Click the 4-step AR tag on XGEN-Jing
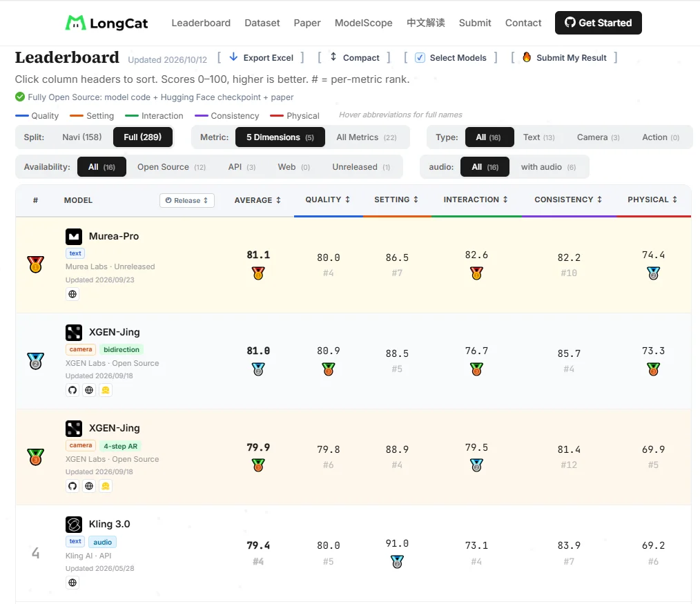 click(x=121, y=446)
